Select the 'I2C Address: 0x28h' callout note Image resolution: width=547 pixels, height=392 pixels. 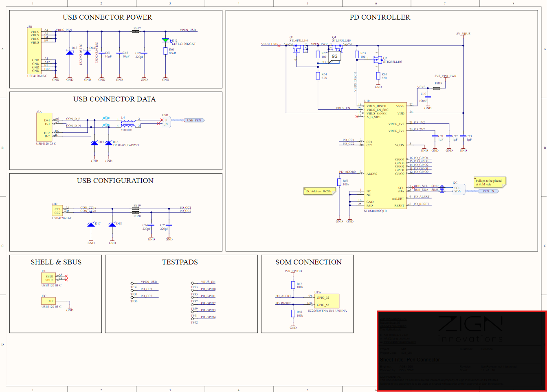(320, 191)
